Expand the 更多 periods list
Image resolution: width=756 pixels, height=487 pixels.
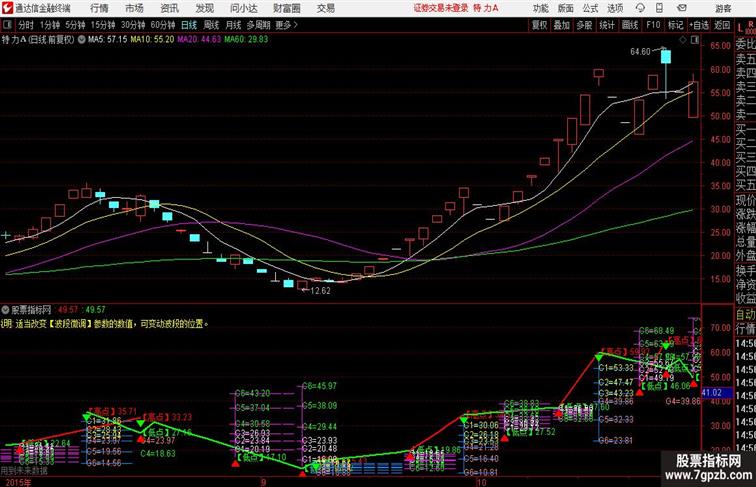(x=286, y=25)
